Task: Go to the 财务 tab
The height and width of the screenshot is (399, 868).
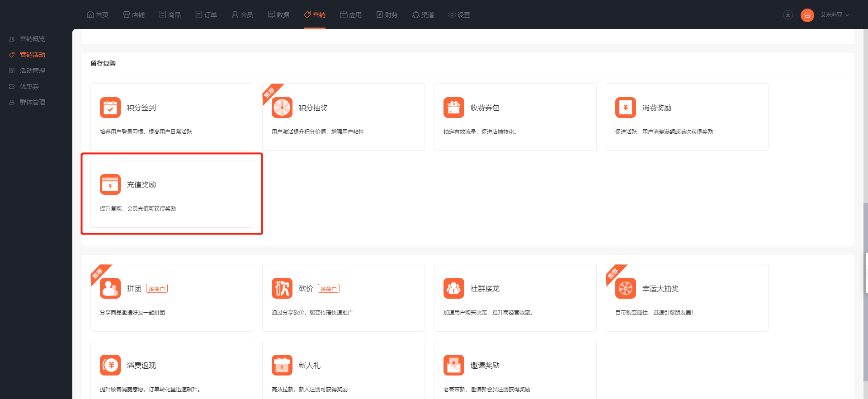Action: (387, 15)
